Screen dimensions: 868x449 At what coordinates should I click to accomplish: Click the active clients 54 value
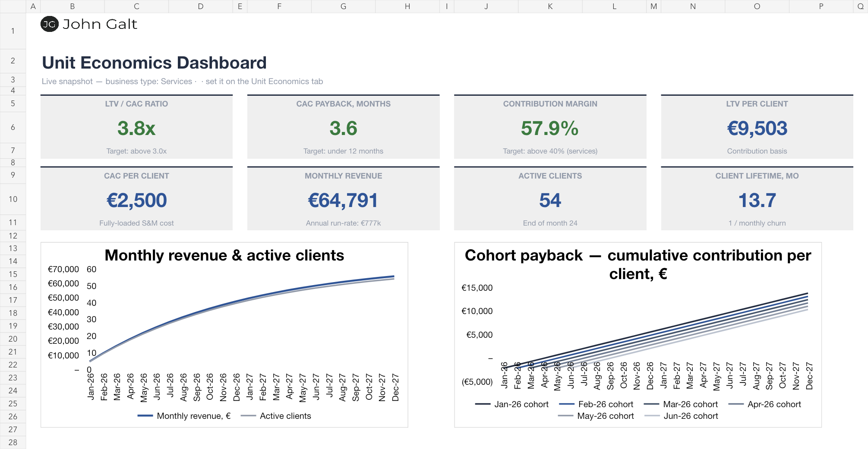pos(550,200)
